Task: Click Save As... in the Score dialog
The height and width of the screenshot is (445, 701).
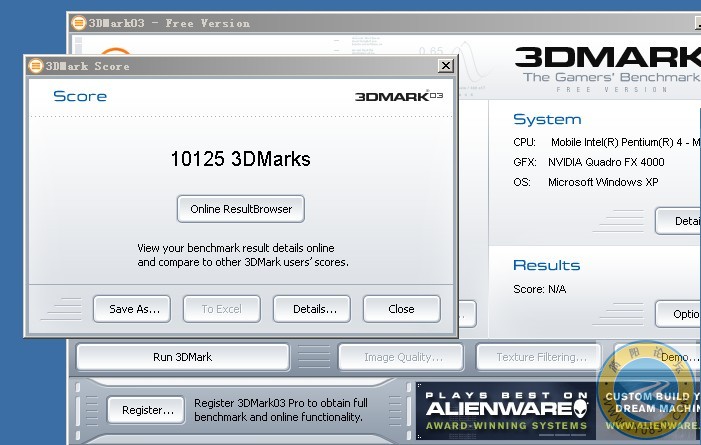Action: pyautogui.click(x=132, y=309)
